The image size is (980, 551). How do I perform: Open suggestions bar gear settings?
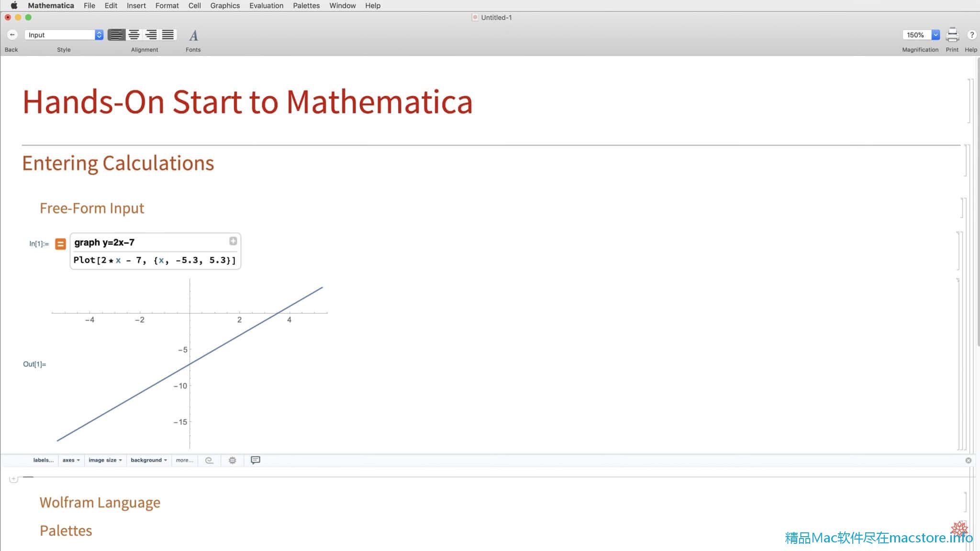233,460
